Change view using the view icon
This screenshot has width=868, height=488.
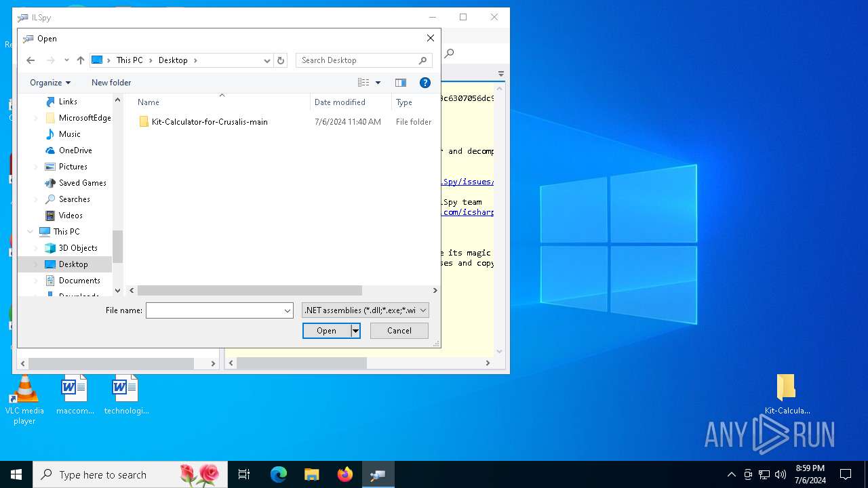[x=363, y=83]
